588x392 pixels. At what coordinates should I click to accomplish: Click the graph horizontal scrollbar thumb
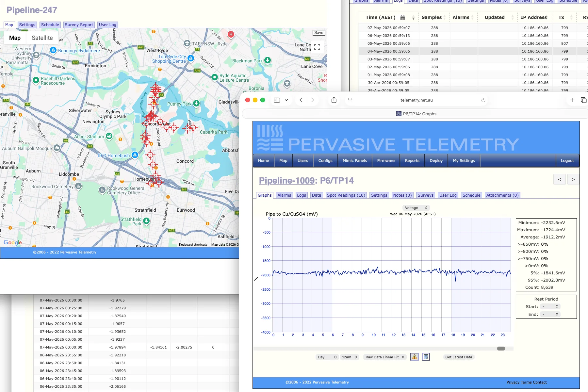[x=501, y=349]
